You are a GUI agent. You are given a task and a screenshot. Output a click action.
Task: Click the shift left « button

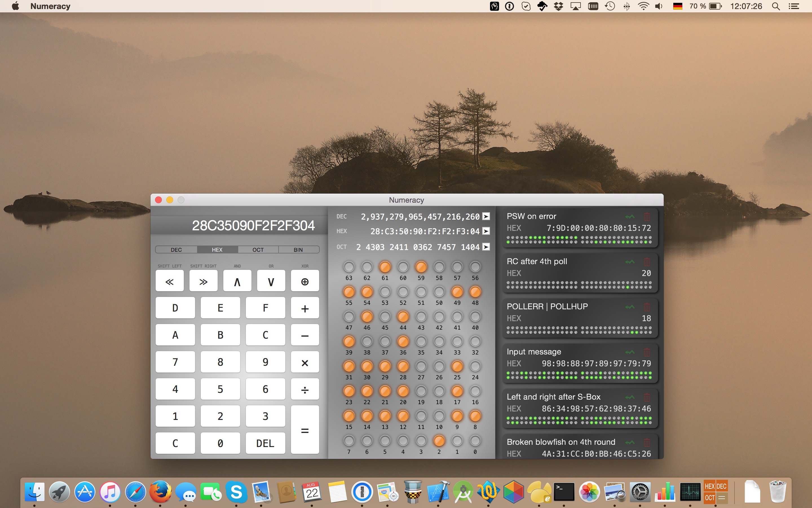(x=169, y=281)
